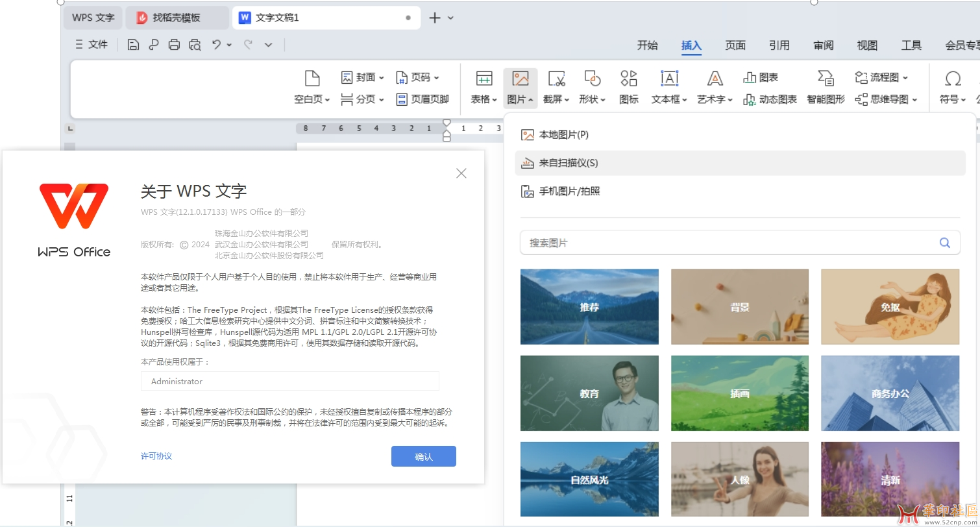Click the Administrator licensee field
Screen dimensions: 980x527
pyautogui.click(x=290, y=381)
